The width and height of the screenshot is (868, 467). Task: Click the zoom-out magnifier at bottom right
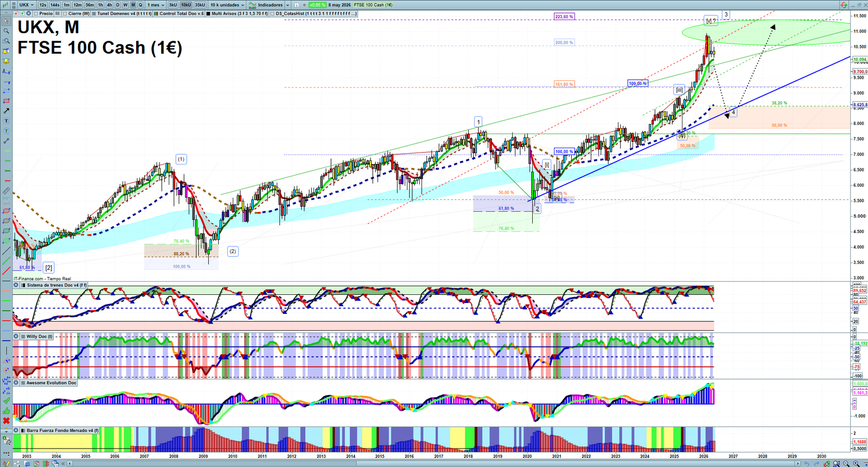[x=846, y=463]
